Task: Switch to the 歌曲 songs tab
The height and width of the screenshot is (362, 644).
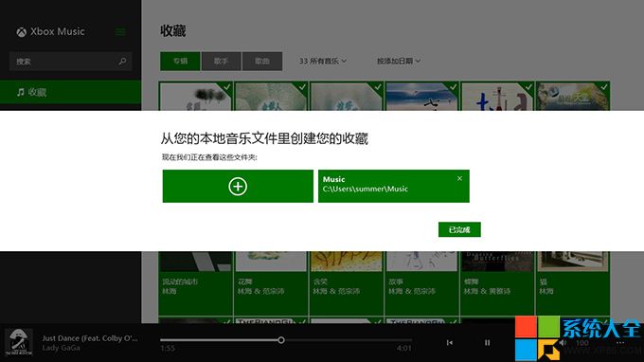Action: coord(262,62)
